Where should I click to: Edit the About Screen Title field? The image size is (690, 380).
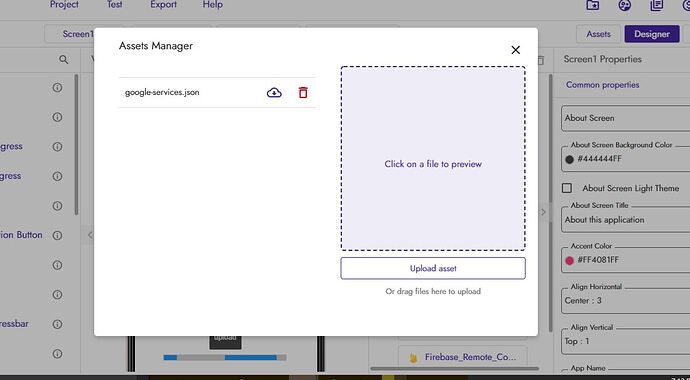click(625, 219)
